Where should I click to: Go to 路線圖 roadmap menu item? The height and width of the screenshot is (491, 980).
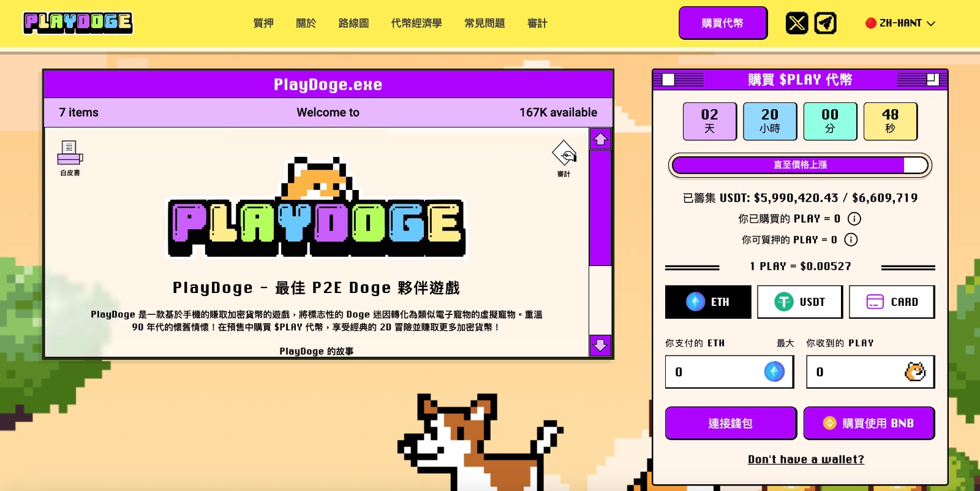[x=353, y=23]
